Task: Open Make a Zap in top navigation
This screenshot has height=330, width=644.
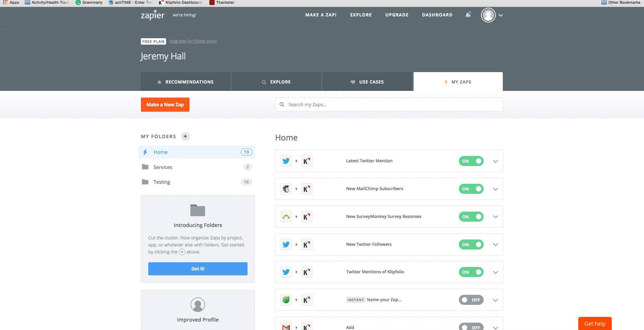Action: 321,15
